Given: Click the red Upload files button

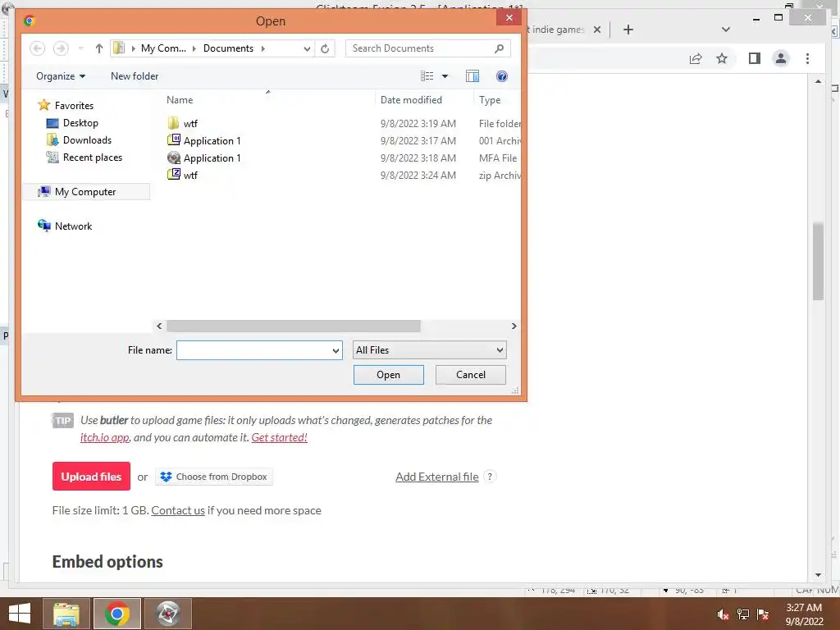Looking at the screenshot, I should click(x=91, y=477).
